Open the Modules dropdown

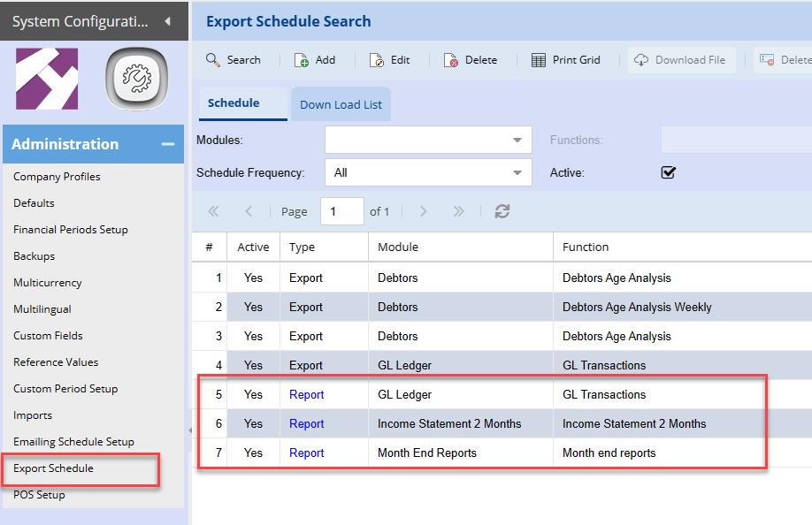coord(517,140)
